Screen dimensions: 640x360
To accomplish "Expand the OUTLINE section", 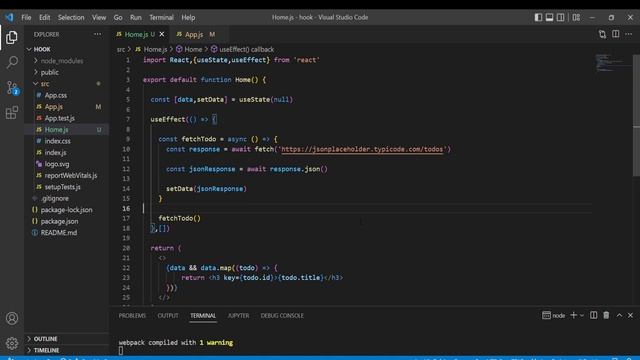I will point(66,339).
